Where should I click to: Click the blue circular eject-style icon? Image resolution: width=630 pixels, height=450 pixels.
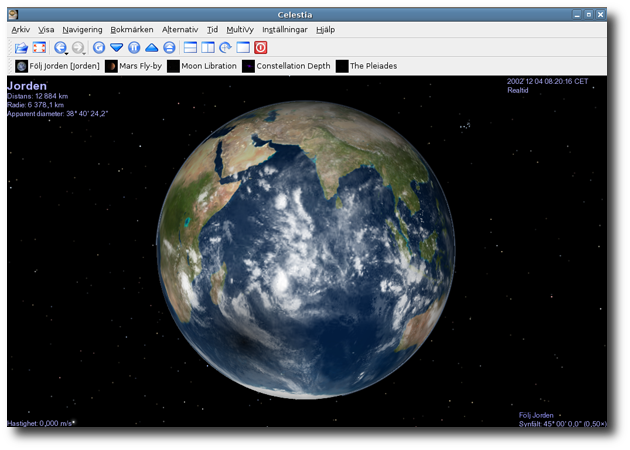(x=169, y=47)
